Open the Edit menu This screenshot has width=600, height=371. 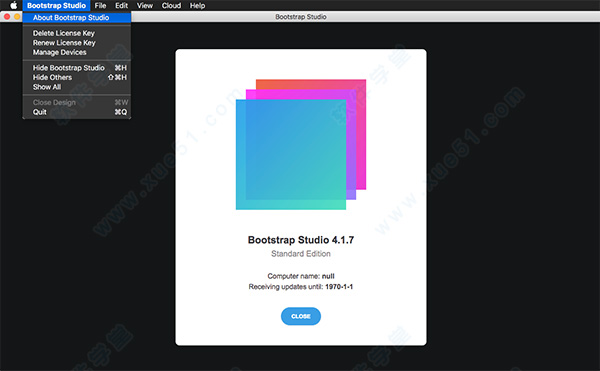pos(121,5)
